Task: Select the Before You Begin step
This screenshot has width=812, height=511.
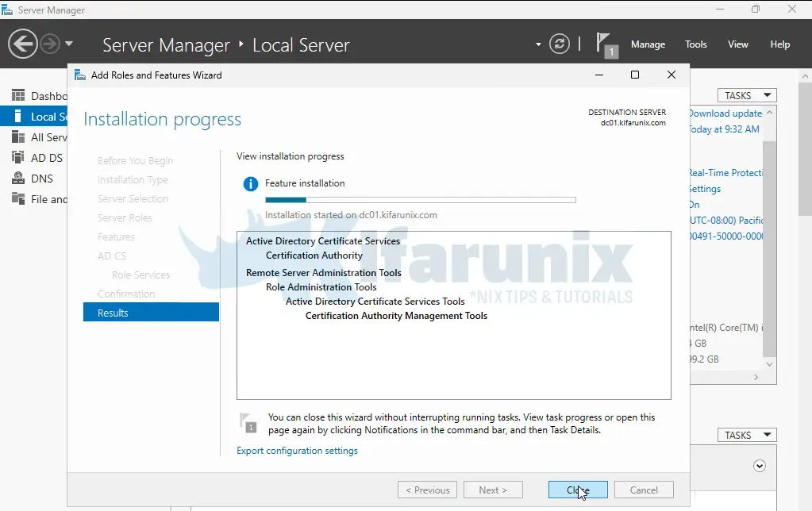Action: pyautogui.click(x=135, y=160)
